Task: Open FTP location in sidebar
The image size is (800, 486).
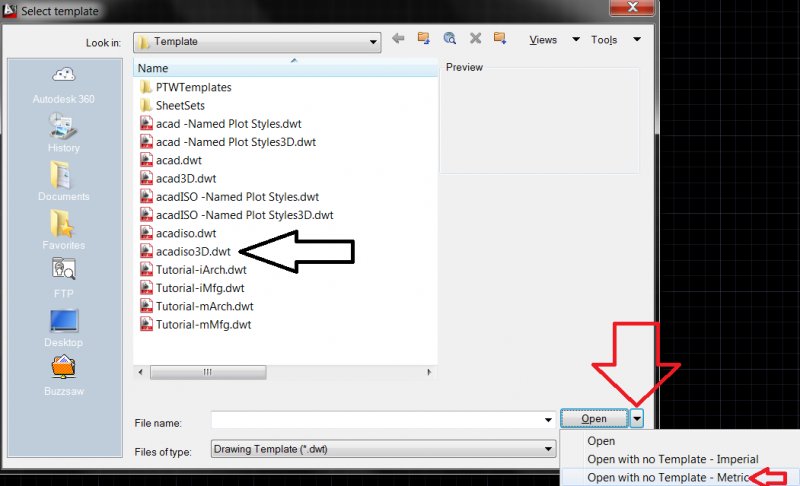Action: point(64,278)
